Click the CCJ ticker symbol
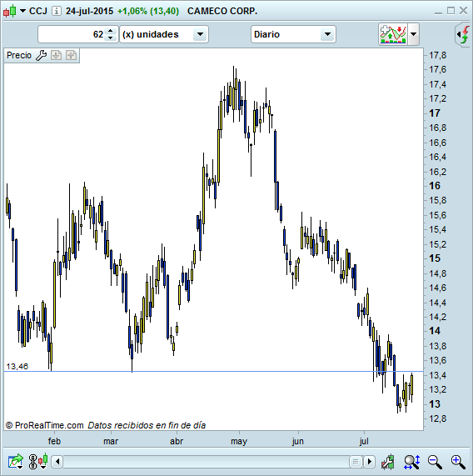 click(38, 11)
